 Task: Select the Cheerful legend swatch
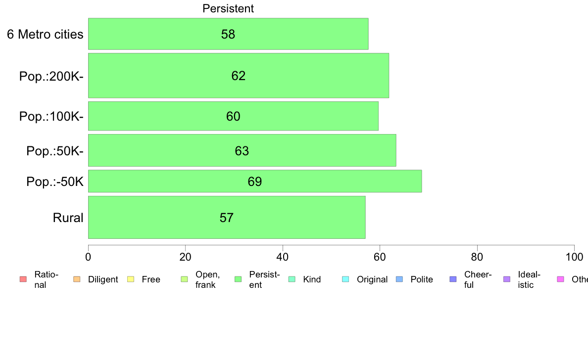coord(453,279)
